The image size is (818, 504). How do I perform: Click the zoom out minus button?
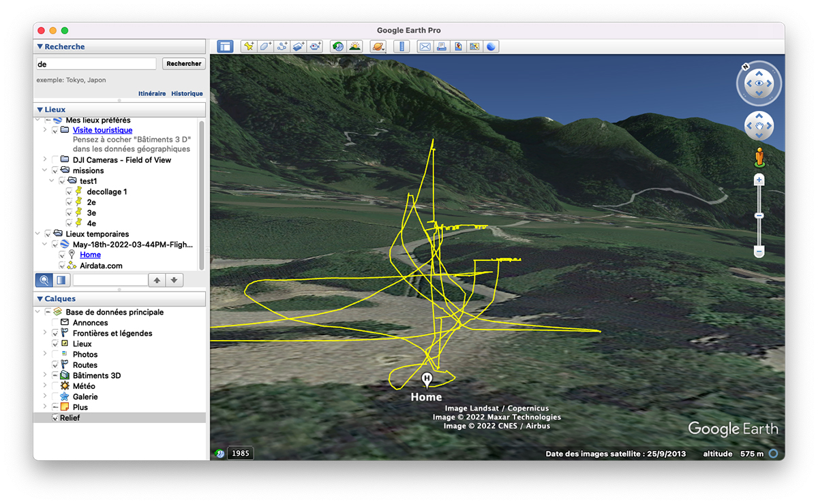click(759, 252)
